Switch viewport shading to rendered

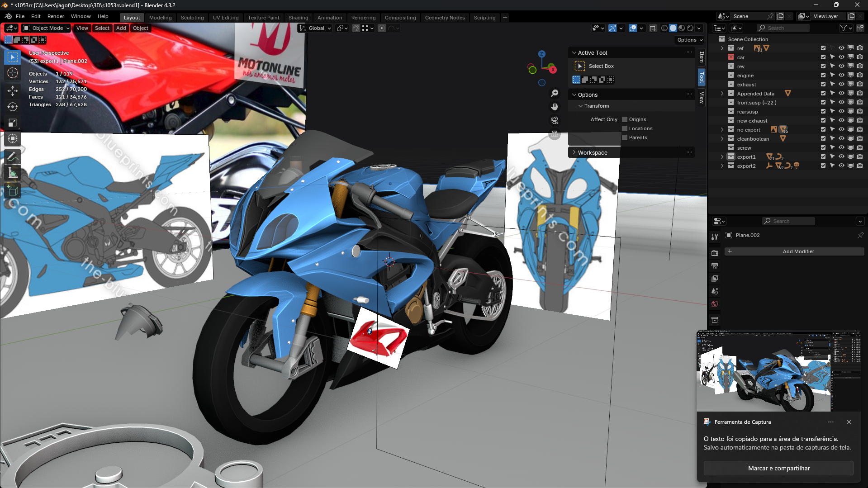pyautogui.click(x=690, y=28)
